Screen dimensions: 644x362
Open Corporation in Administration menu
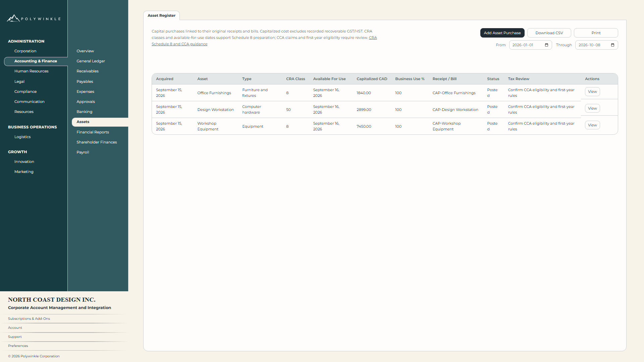[x=25, y=51]
